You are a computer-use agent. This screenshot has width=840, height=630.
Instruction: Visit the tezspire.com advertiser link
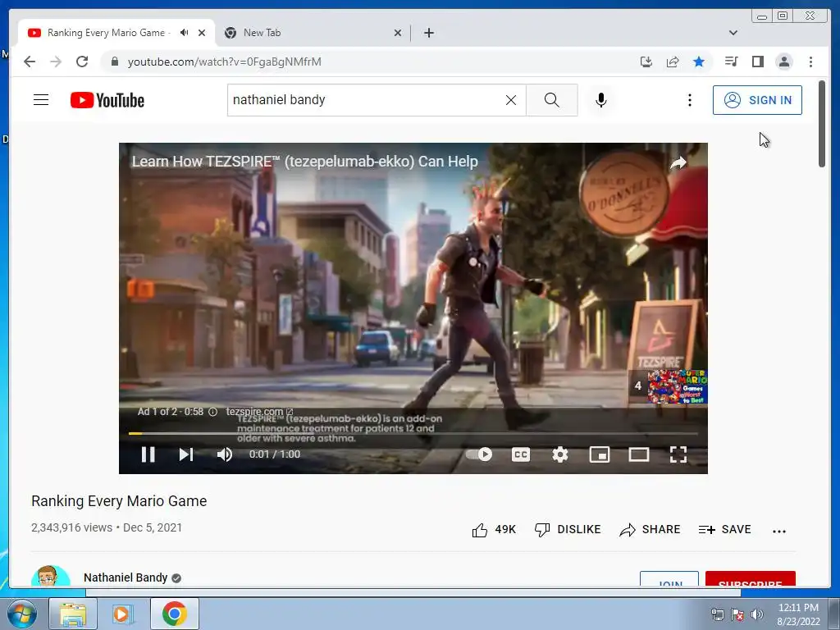tap(259, 412)
